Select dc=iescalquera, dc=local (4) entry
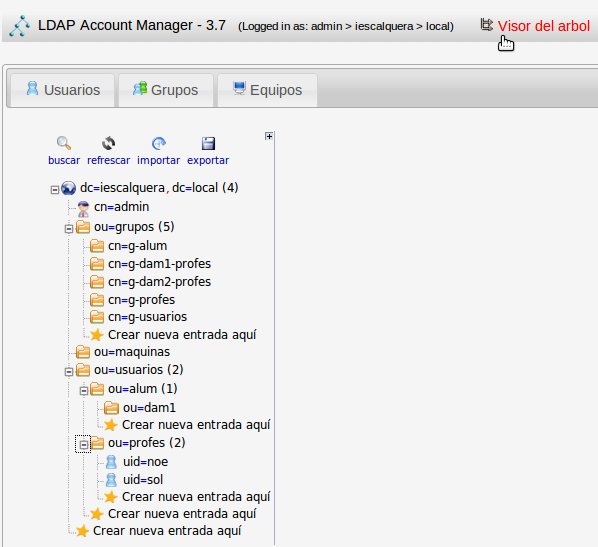This screenshot has height=547, width=598. pyautogui.click(x=159, y=188)
